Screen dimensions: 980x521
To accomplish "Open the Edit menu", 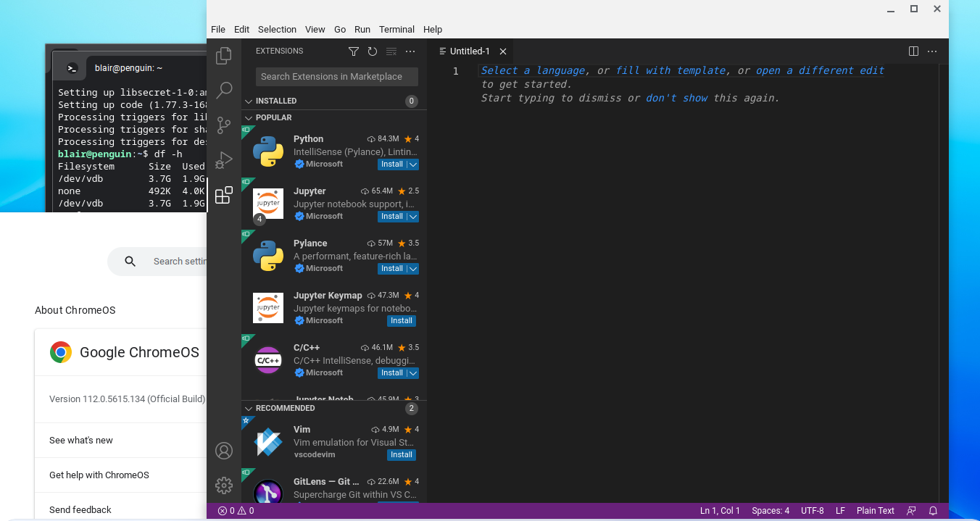I will pyautogui.click(x=241, y=30).
